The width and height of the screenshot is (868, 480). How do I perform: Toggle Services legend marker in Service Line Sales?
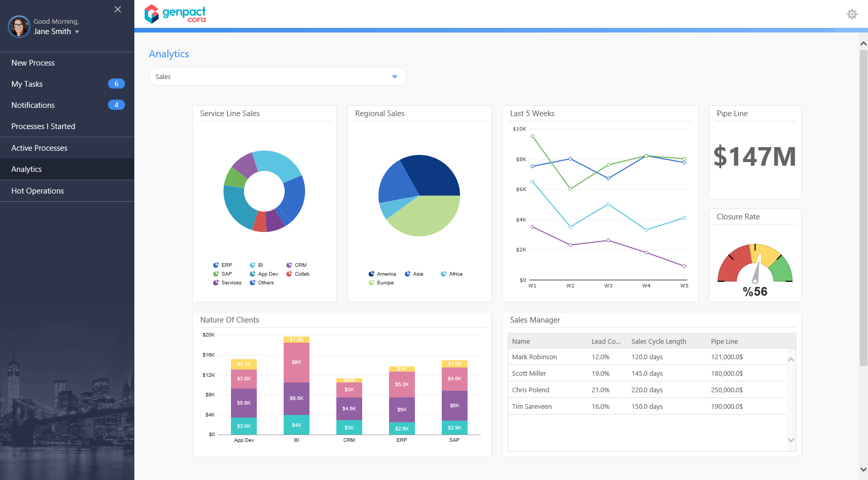pos(216,283)
